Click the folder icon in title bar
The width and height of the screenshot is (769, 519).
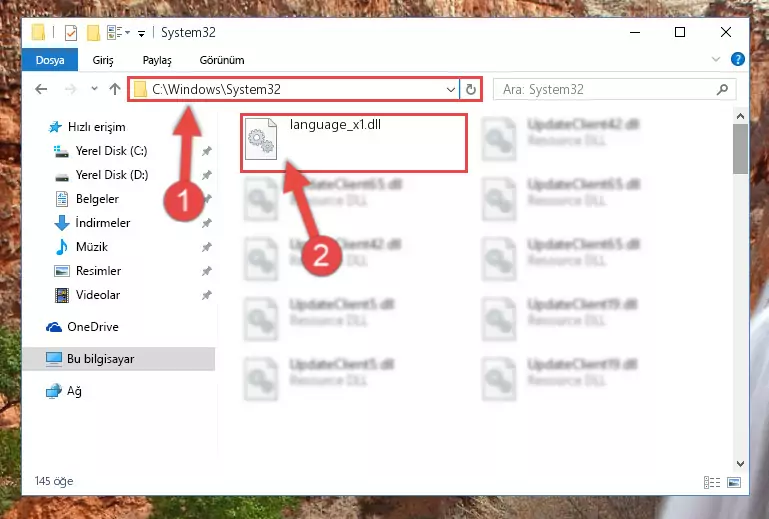[38, 32]
